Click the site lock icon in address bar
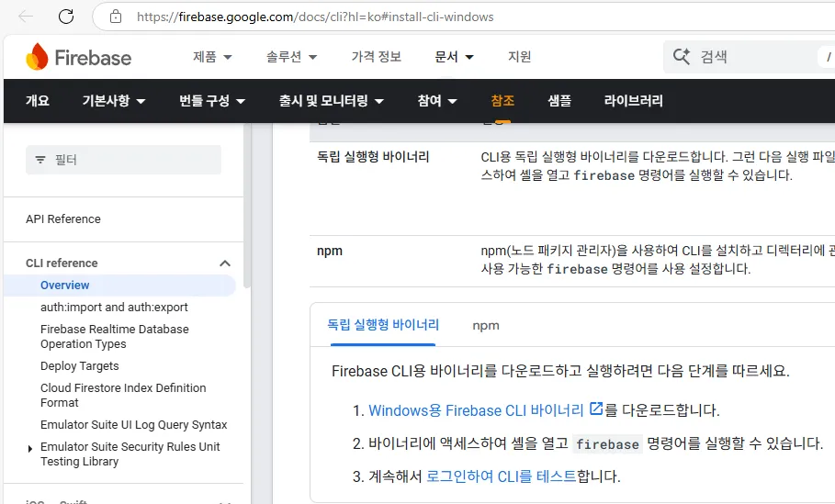This screenshot has height=504, width=835. pyautogui.click(x=116, y=17)
